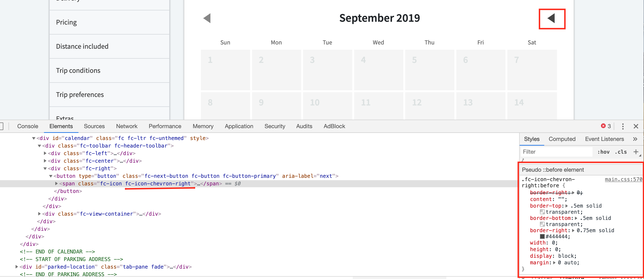Close DevTools with the X icon
Image resolution: width=644 pixels, height=279 pixels.
(636, 126)
